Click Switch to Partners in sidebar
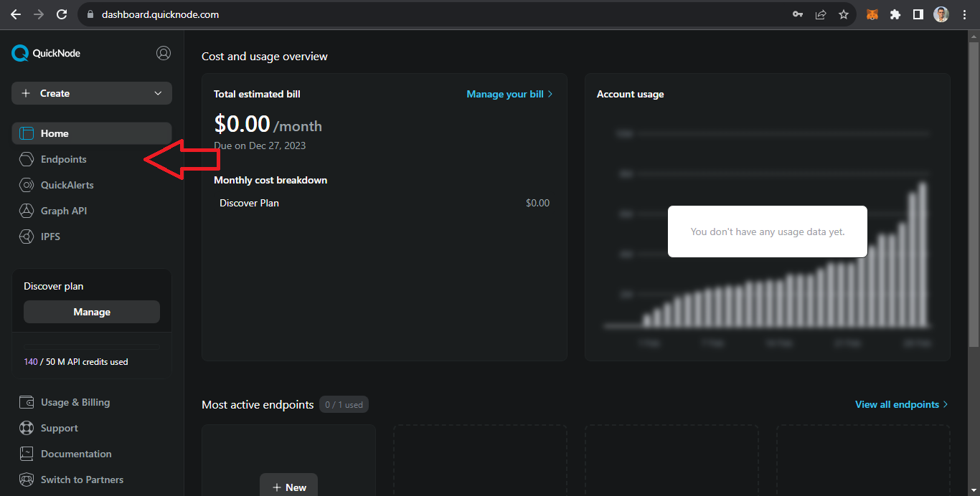This screenshot has height=496, width=980. (x=82, y=480)
